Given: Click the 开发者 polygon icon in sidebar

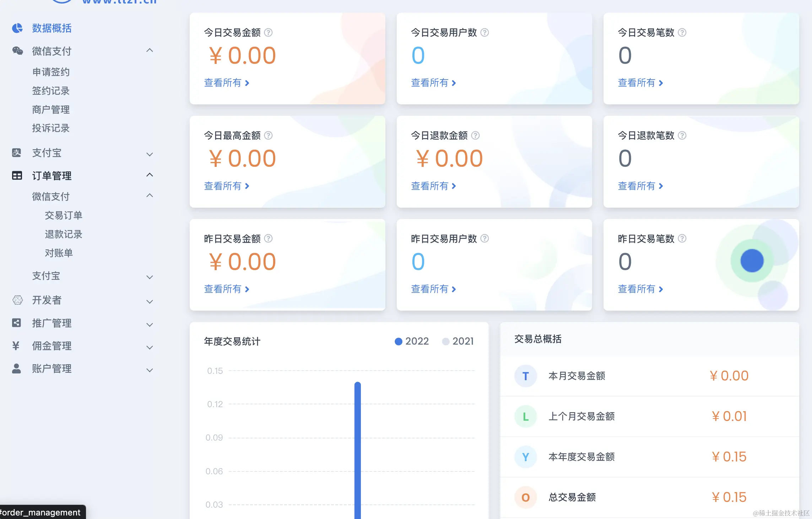Looking at the screenshot, I should [x=17, y=300].
